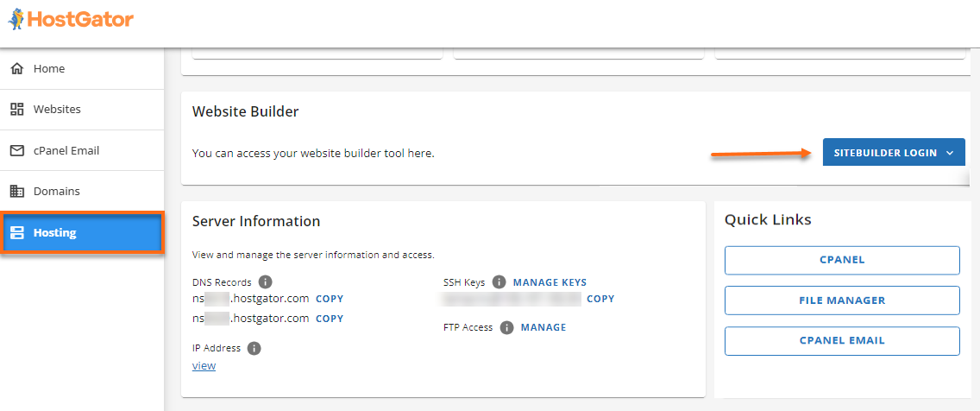Click info icon beside FTP Access
Viewport: 980px width, 411px height.
pos(506,328)
